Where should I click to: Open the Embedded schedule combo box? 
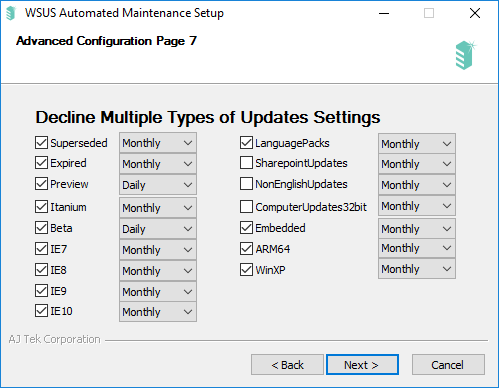[417, 229]
